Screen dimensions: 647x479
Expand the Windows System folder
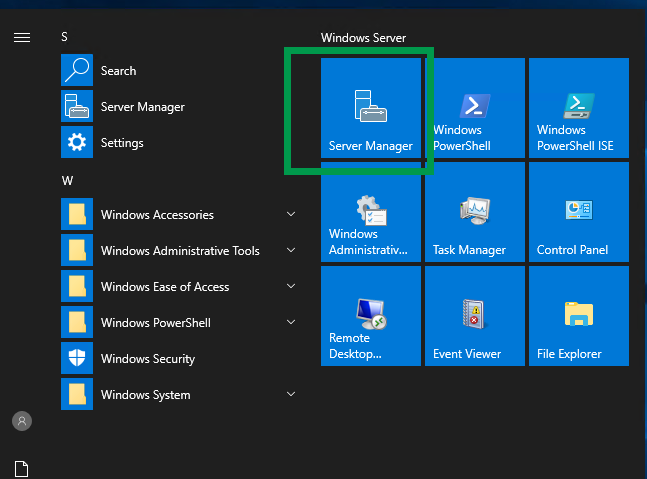291,395
